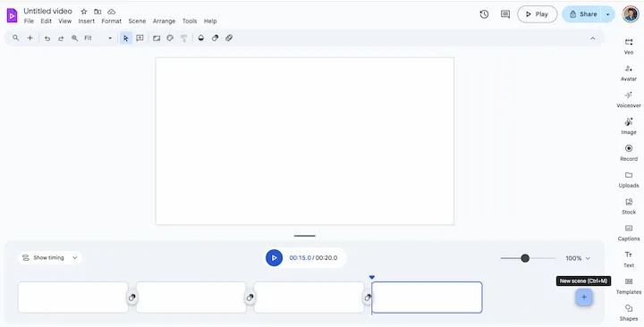Select the third scene thumbnail

[x=309, y=297]
